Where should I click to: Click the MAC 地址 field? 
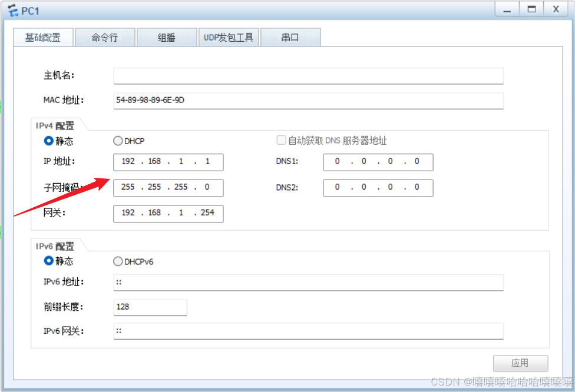tap(308, 101)
